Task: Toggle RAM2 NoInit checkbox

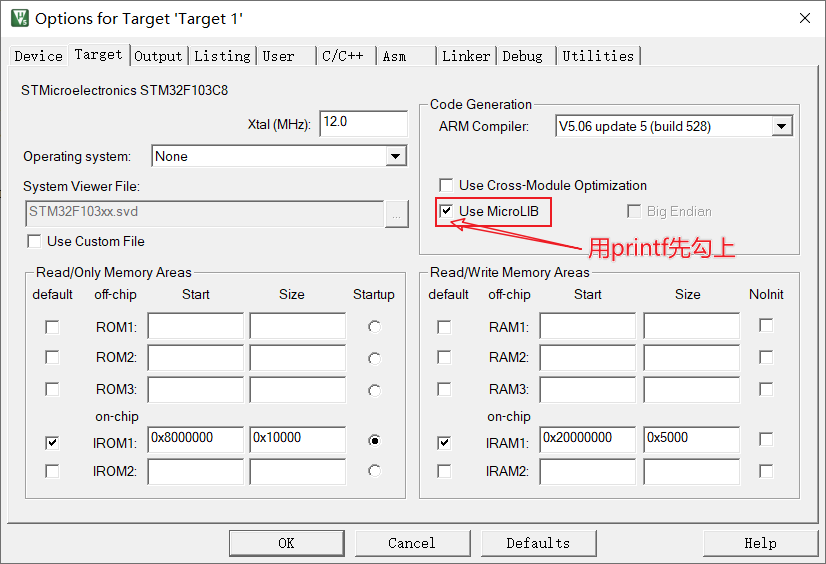Action: [766, 357]
